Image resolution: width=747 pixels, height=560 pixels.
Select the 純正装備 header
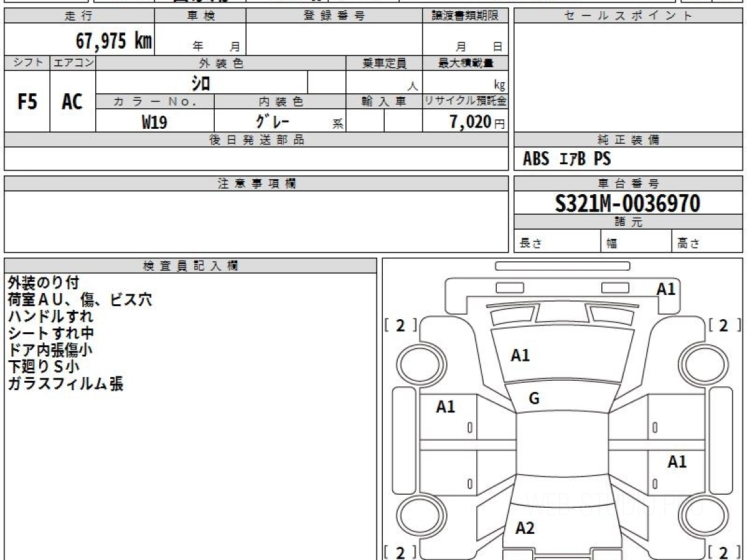click(x=628, y=140)
